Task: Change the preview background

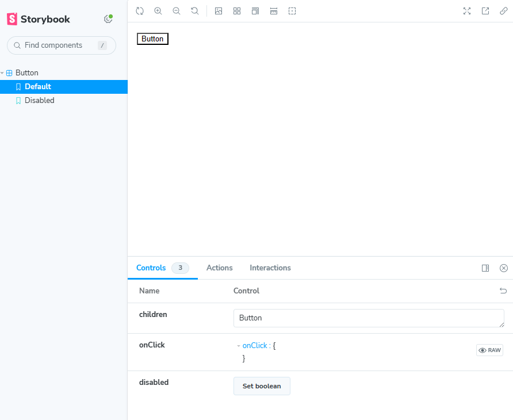Action: (219, 11)
